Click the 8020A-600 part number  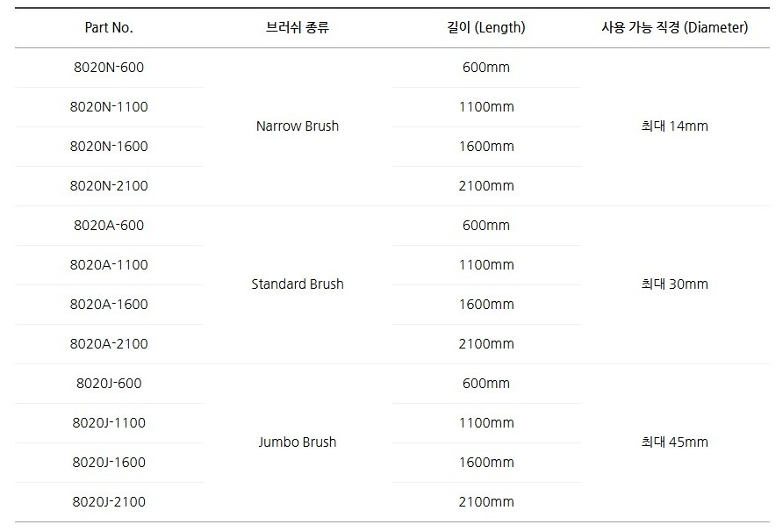109,226
